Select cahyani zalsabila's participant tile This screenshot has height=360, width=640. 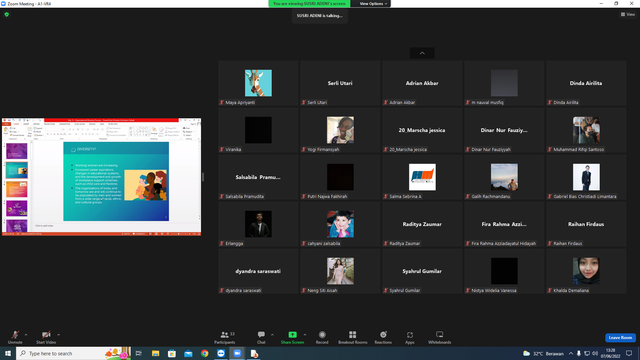tap(340, 224)
